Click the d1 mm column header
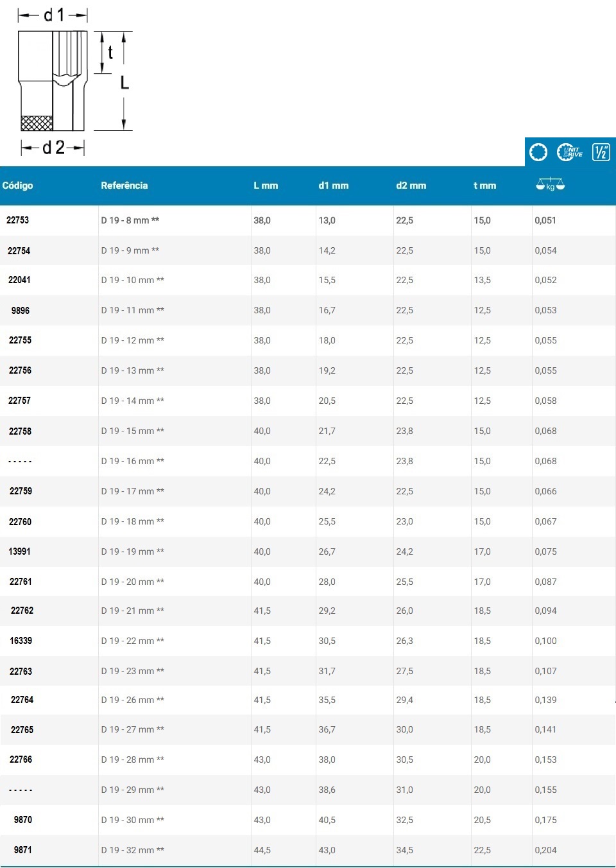 pos(334,186)
